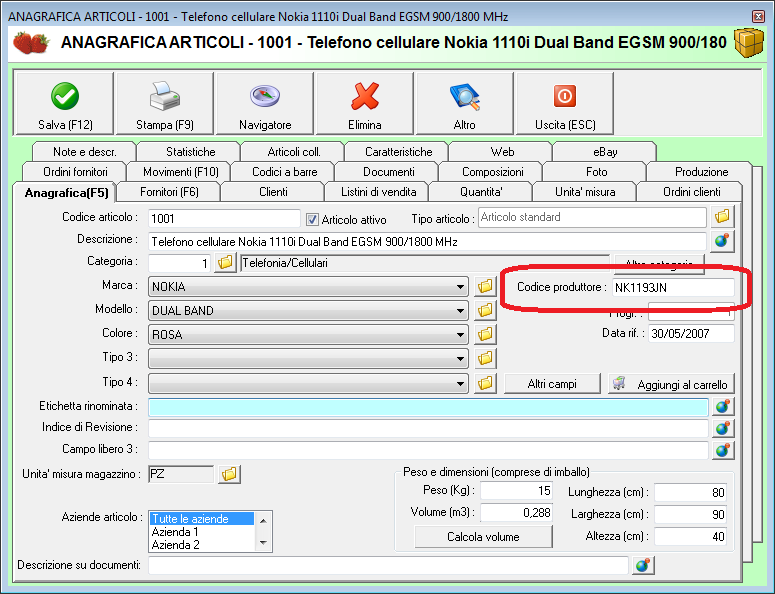The image size is (775, 594).
Task: Click the Codice articolo field
Action: click(224, 218)
